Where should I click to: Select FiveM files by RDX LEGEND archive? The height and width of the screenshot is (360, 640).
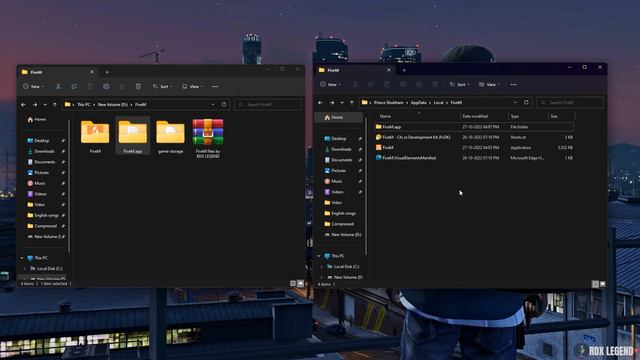(208, 138)
